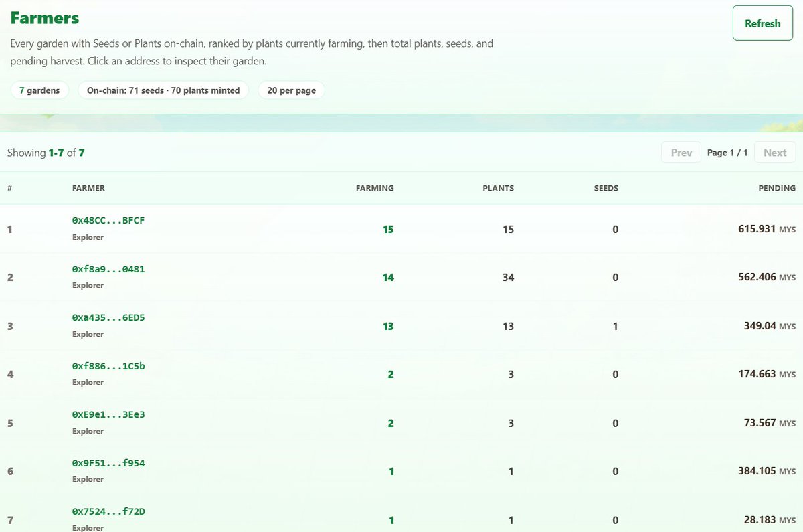This screenshot has width=803, height=532.
Task: Open Explorer link under 0xE9e1...3Ee3
Action: 88,431
